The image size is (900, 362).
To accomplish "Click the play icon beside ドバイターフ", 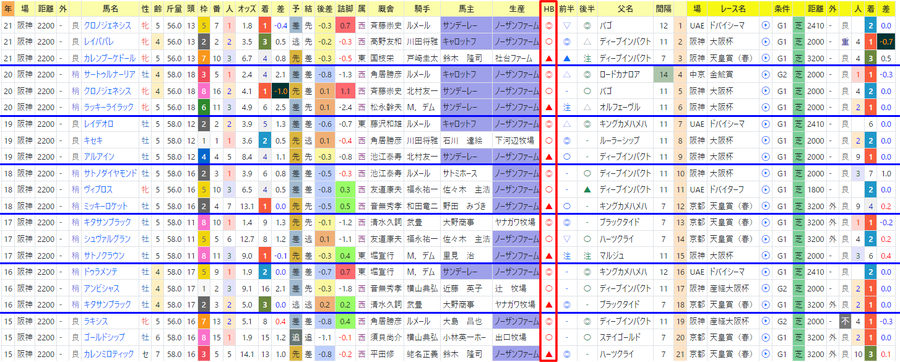I will [x=765, y=189].
